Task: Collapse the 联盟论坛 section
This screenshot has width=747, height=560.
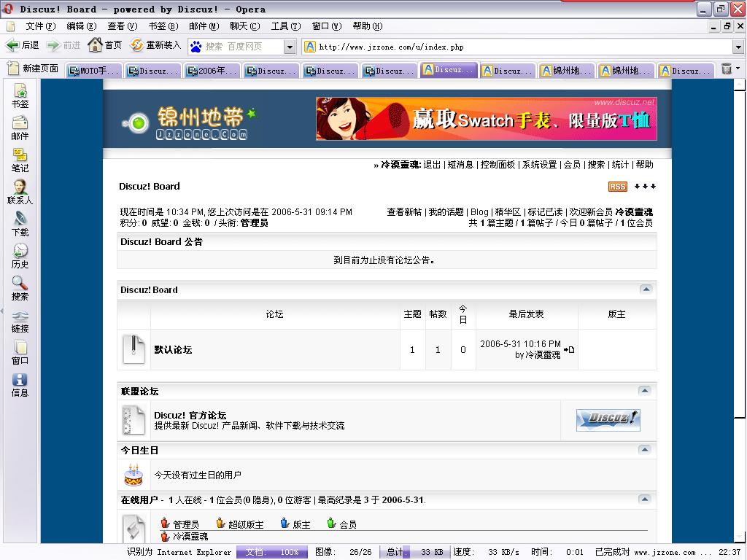Action: [645, 391]
